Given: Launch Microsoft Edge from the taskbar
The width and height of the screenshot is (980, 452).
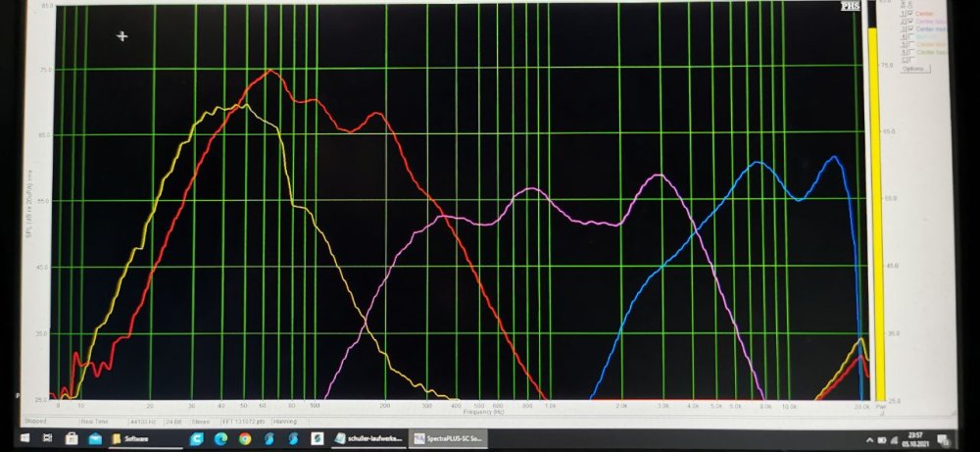Looking at the screenshot, I should point(220,439).
